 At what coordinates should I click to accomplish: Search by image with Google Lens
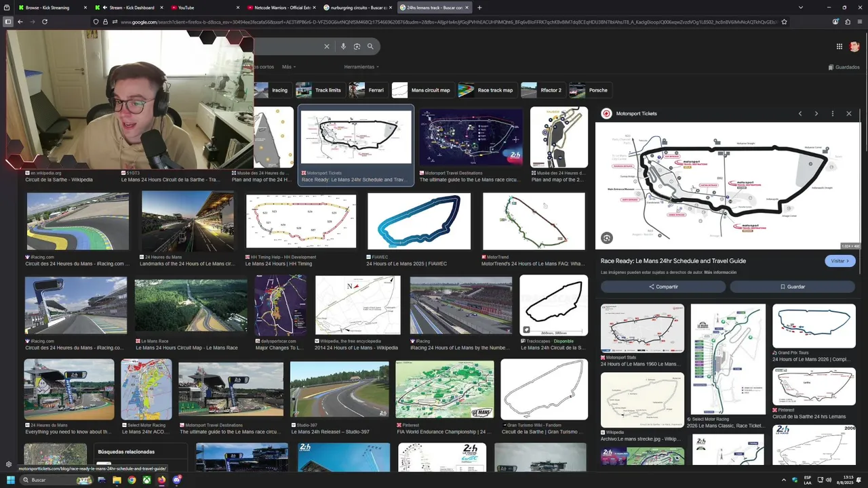(357, 46)
